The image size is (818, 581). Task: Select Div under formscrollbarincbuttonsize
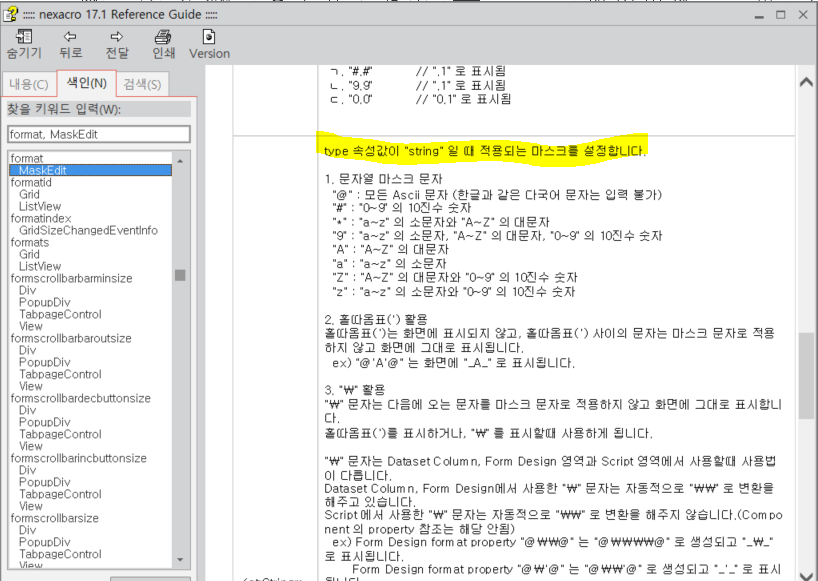(x=28, y=470)
